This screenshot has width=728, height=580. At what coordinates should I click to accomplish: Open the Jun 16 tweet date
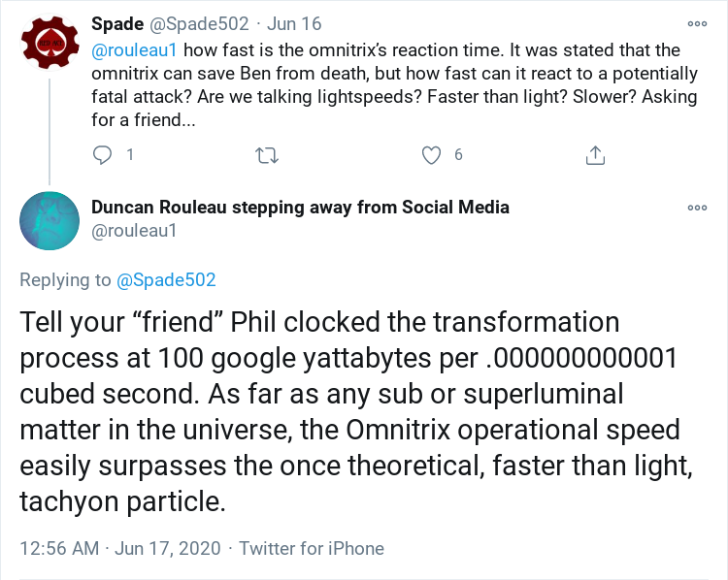tap(295, 23)
